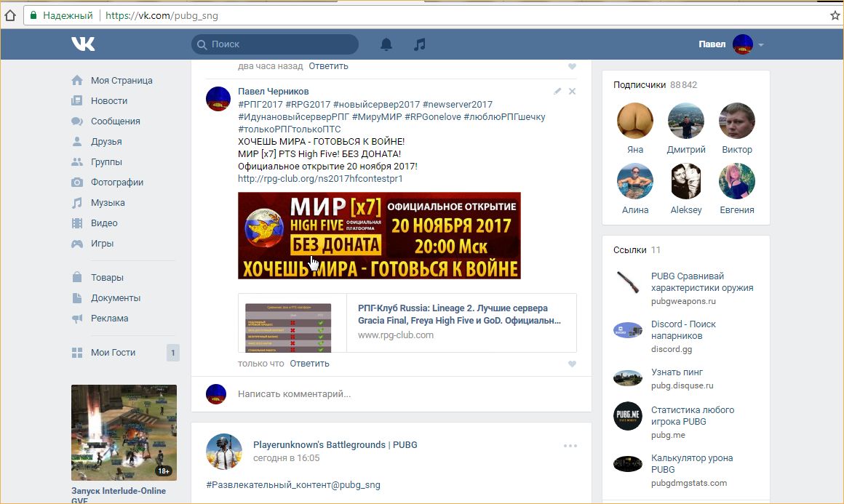Open Калькулятор урона PUBG link
Image resolution: width=844 pixels, height=504 pixels.
point(692,464)
